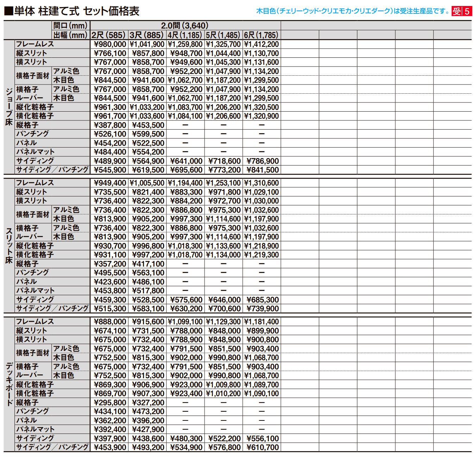Click the black square before the title
This screenshot has width=476, height=462.
8,11
